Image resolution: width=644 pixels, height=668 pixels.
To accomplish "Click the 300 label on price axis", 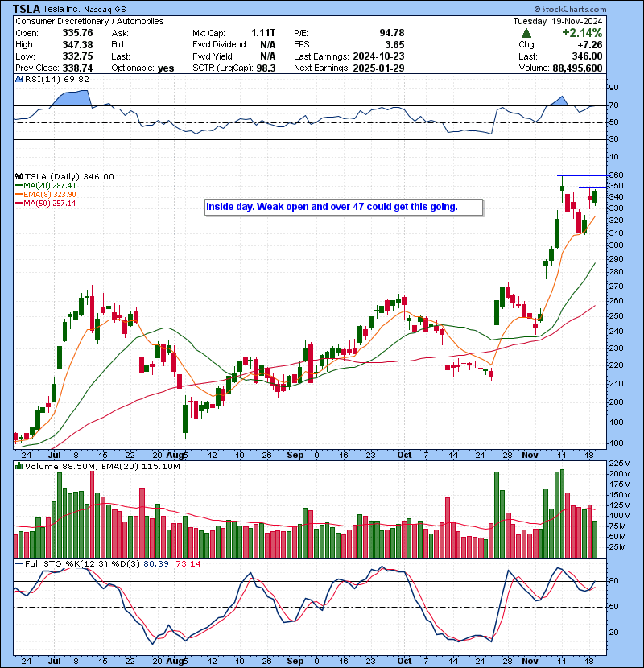I will coord(617,245).
